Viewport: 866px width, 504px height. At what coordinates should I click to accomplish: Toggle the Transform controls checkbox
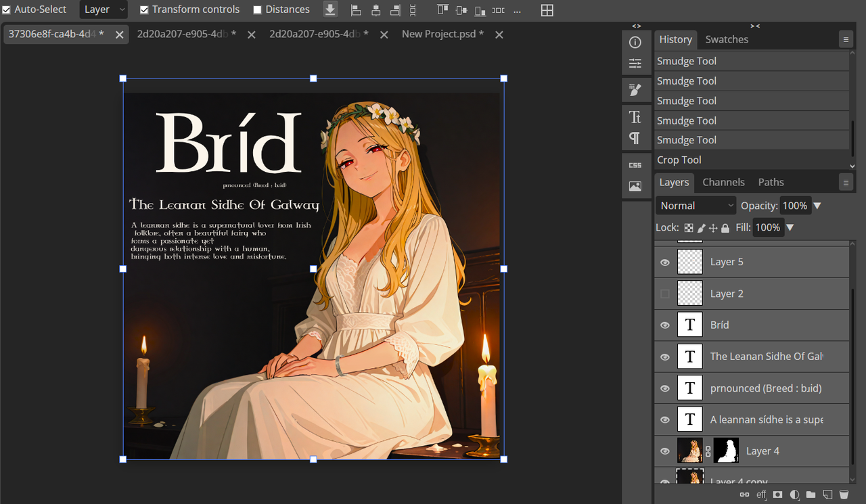(144, 9)
